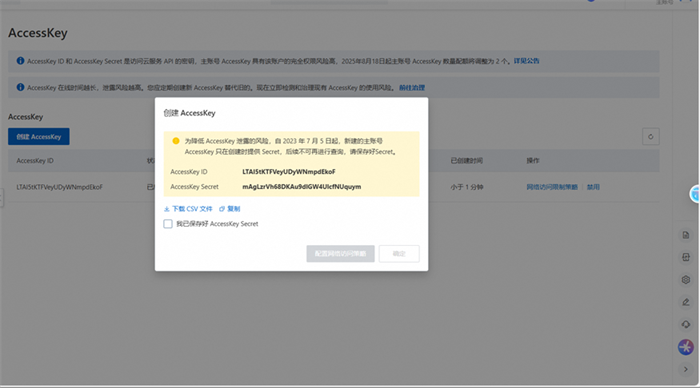Open the customer support headset icon
The image size is (700, 388).
coord(686,325)
